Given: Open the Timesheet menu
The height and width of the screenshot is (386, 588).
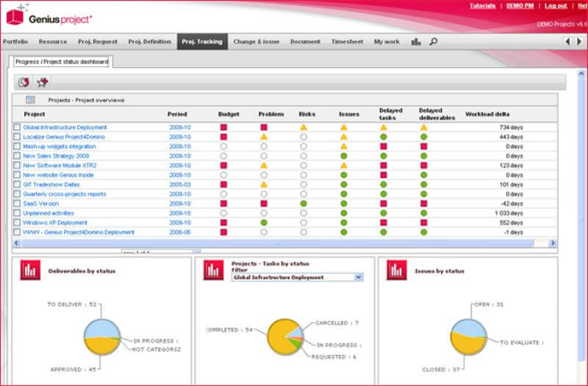Looking at the screenshot, I should pyautogui.click(x=347, y=42).
